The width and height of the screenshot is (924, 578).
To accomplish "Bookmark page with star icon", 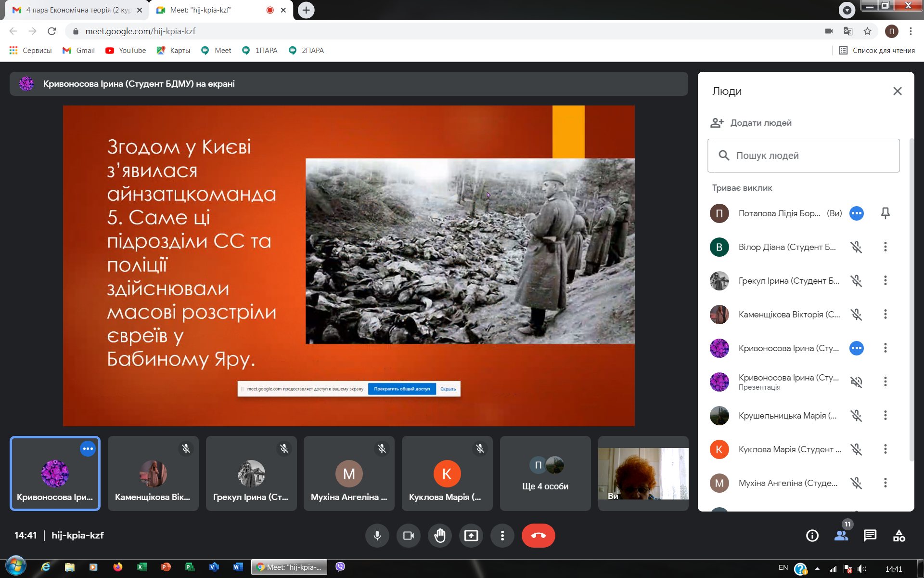I will point(867,31).
